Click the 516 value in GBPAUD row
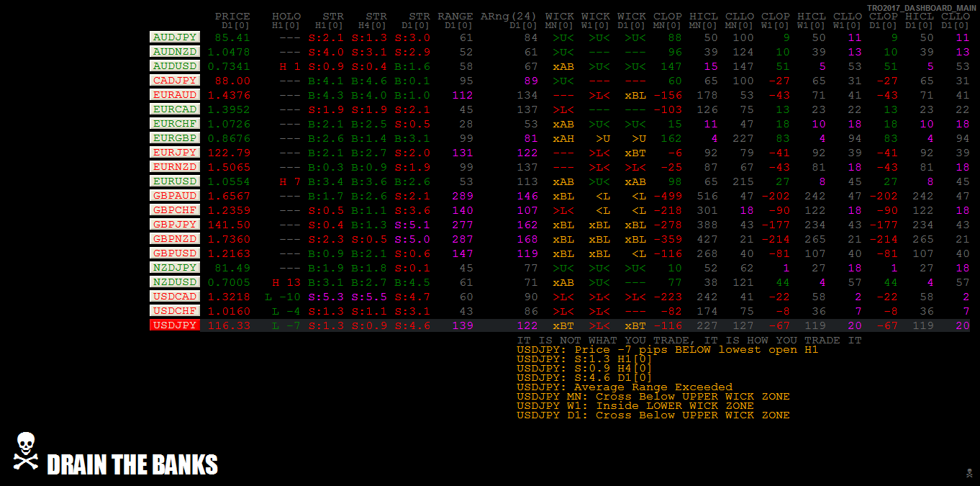This screenshot has width=980, height=486. (707, 196)
